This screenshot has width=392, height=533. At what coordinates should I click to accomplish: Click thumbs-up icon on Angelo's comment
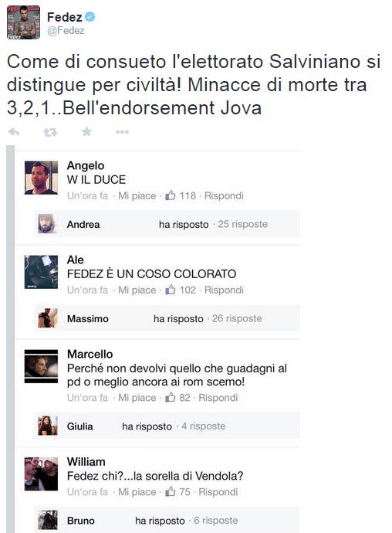pos(171,195)
